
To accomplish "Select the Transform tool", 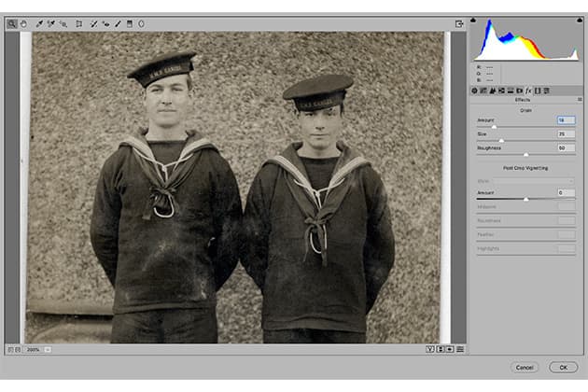I will pyautogui.click(x=78, y=23).
